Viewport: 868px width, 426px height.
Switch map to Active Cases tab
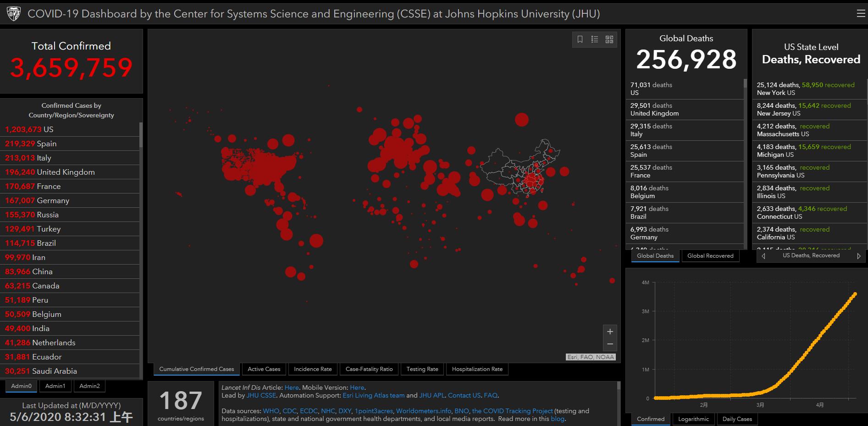264,369
